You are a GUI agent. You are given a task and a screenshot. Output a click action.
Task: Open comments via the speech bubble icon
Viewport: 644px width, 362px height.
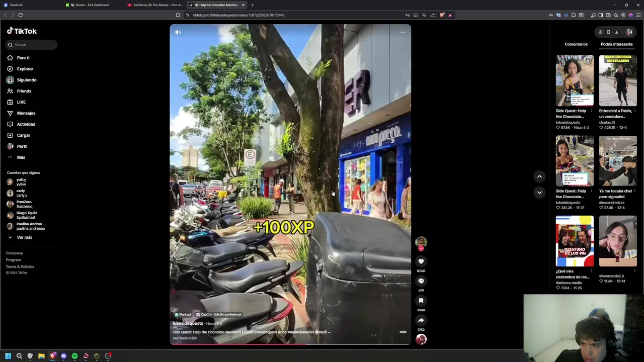pos(421,281)
